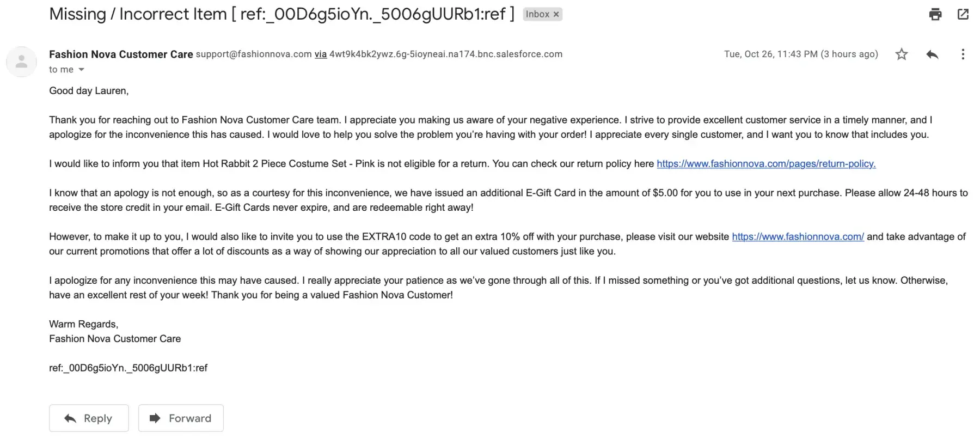This screenshot has width=980, height=445.
Task: Open the return-policy link
Action: (766, 164)
